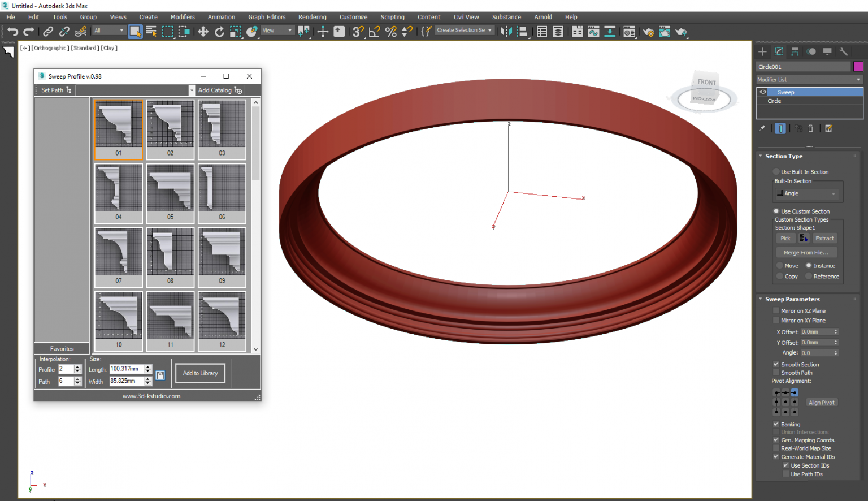This screenshot has height=501, width=868.
Task: Select the Pin Stack icon below the modifier stack
Action: tap(762, 128)
